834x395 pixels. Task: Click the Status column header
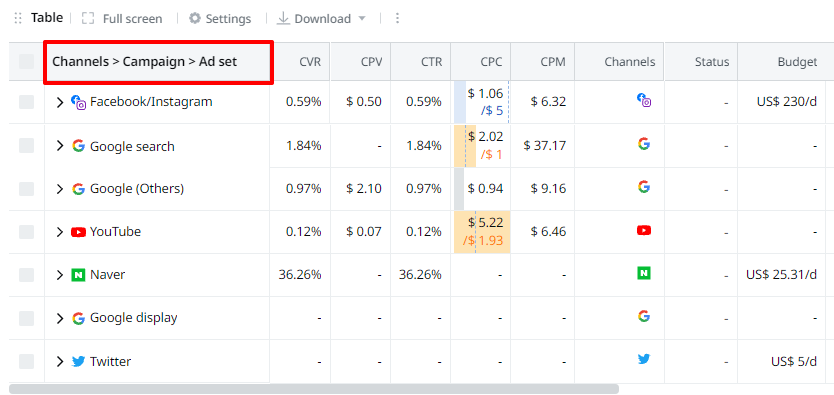click(701, 62)
